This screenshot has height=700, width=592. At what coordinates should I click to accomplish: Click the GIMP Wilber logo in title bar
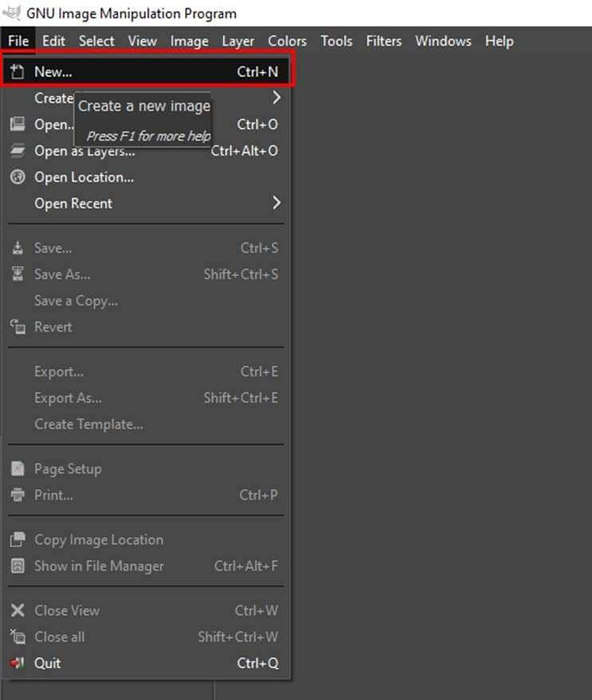[12, 13]
